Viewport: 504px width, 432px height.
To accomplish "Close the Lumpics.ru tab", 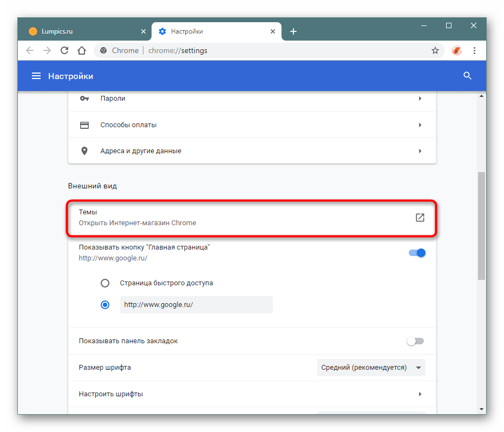I will [x=143, y=31].
